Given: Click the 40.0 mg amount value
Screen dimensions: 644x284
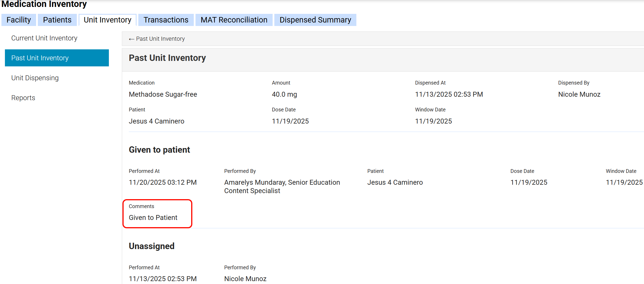Looking at the screenshot, I should pos(284,94).
